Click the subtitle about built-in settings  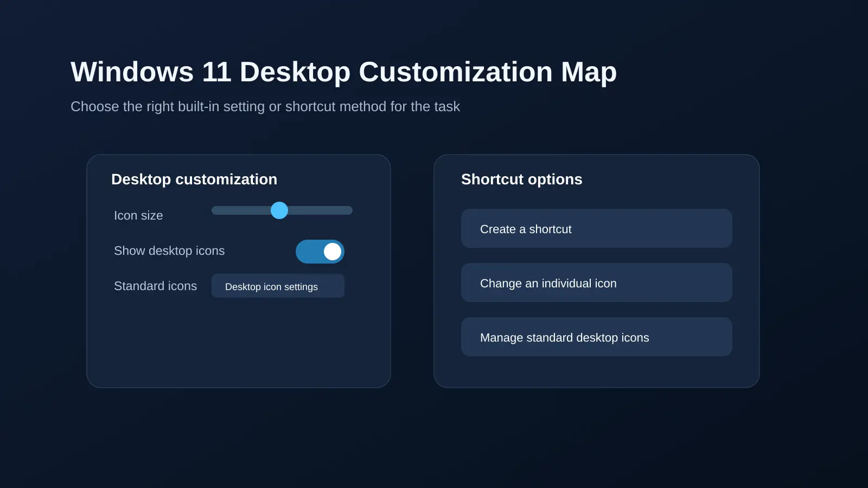(265, 106)
